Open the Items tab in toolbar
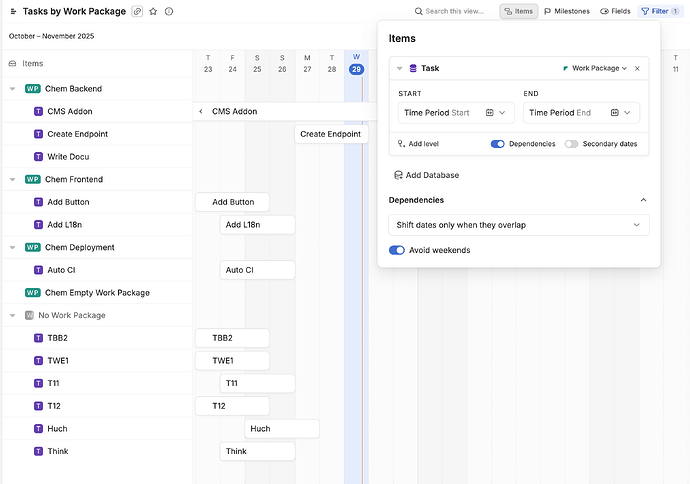The height and width of the screenshot is (484, 690). 518,11
